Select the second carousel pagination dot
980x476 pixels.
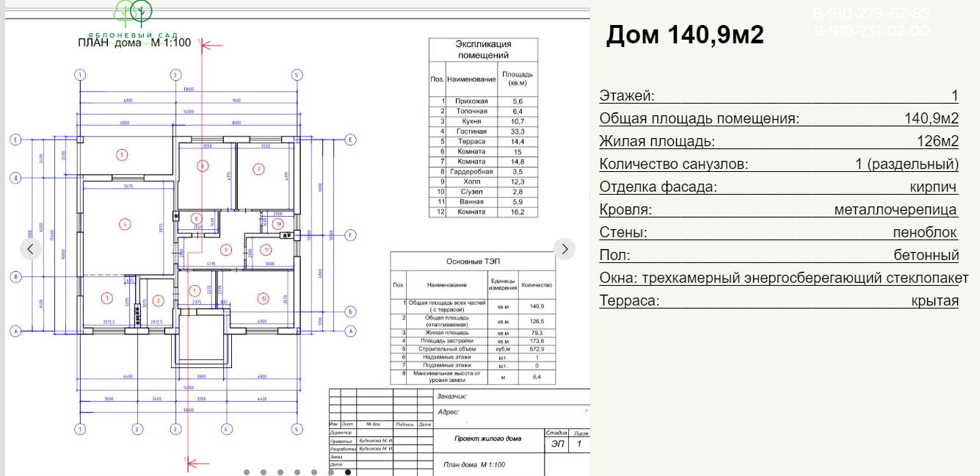pyautogui.click(x=264, y=472)
